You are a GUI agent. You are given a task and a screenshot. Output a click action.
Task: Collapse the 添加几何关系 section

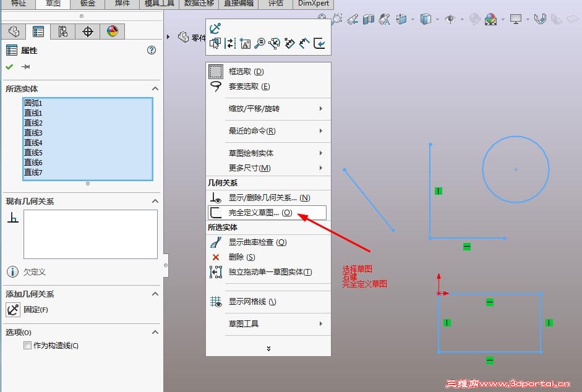click(155, 294)
